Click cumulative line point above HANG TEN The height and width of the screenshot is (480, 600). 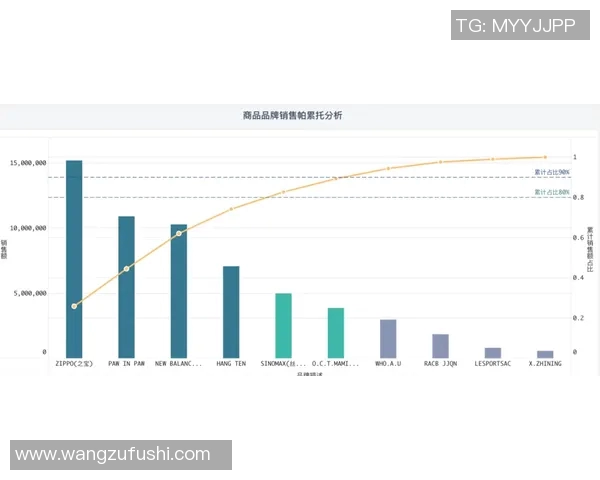(x=231, y=209)
